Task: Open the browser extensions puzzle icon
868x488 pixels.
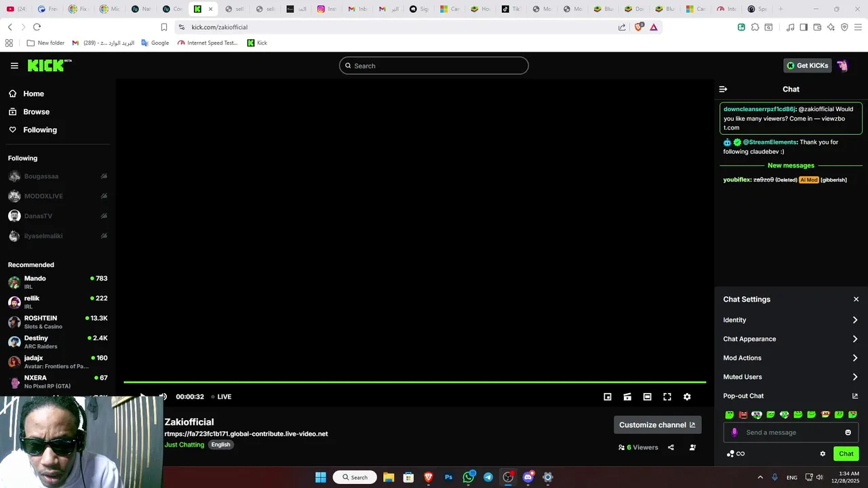Action: click(755, 27)
